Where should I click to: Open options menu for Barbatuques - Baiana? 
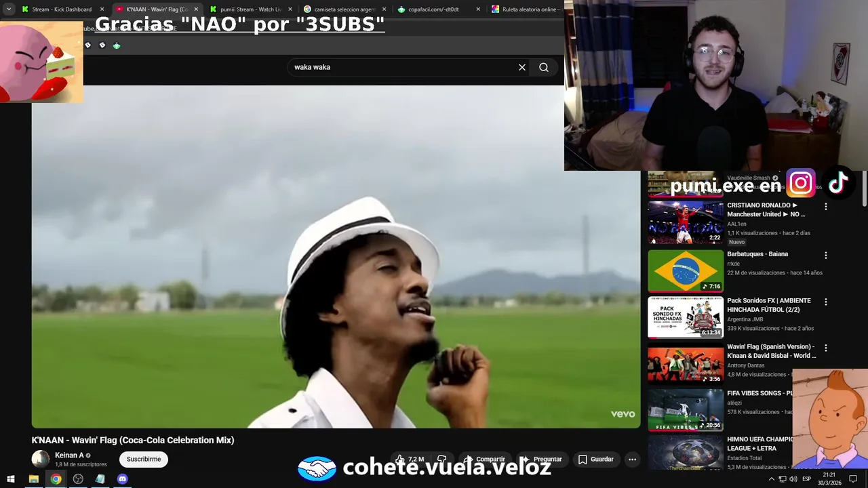(x=826, y=256)
